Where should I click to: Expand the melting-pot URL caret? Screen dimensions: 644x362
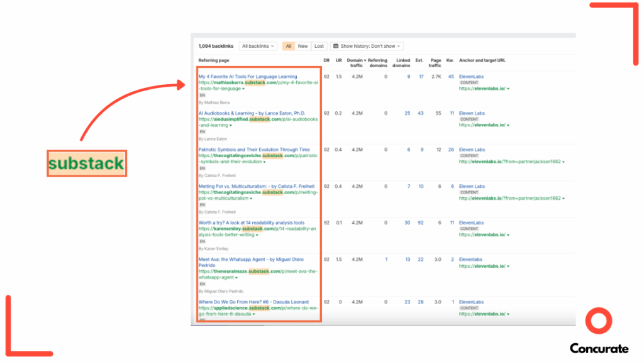point(251,198)
